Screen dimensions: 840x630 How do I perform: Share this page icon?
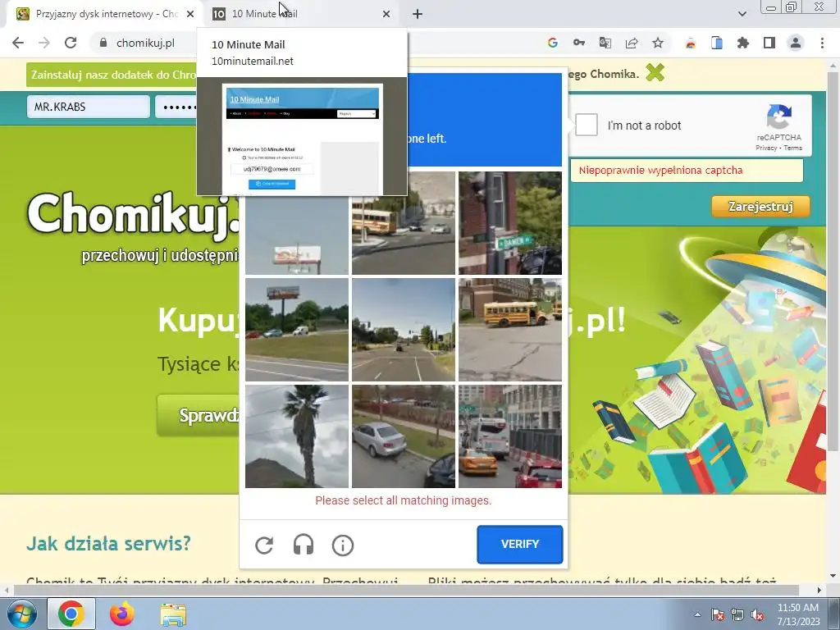[x=631, y=43]
